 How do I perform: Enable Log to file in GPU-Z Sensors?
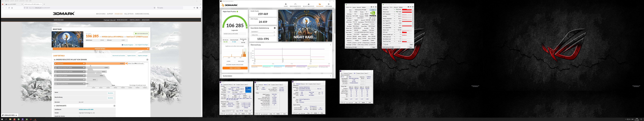(383, 45)
